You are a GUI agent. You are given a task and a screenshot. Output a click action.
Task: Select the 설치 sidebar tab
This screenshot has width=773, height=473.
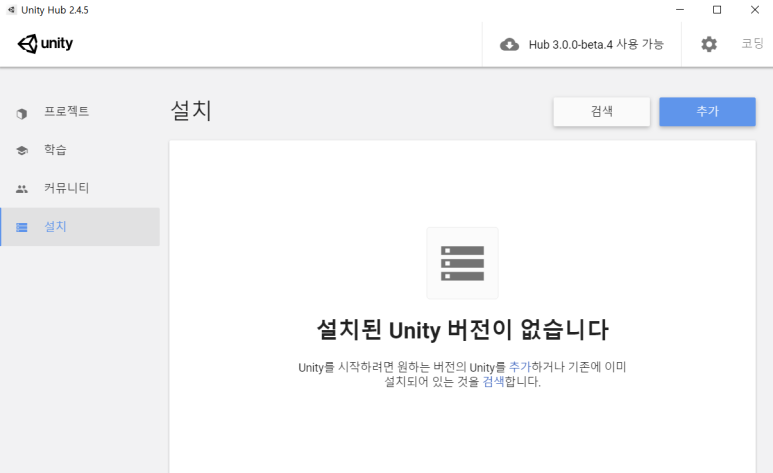[80, 227]
